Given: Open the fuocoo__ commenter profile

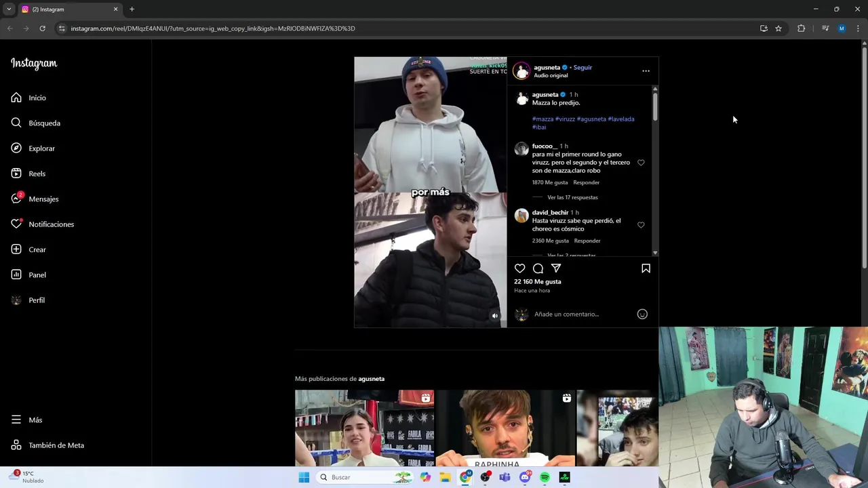Looking at the screenshot, I should click(545, 146).
